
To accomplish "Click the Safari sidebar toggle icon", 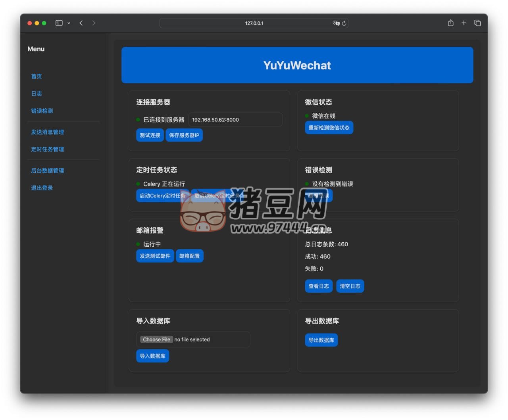I will click(x=59, y=23).
